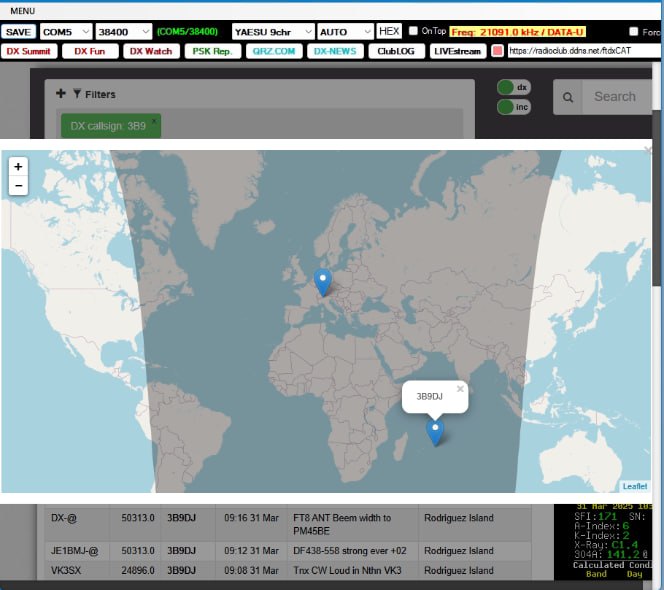Click the plus icon beside Filters
664x590 pixels.
(x=60, y=94)
